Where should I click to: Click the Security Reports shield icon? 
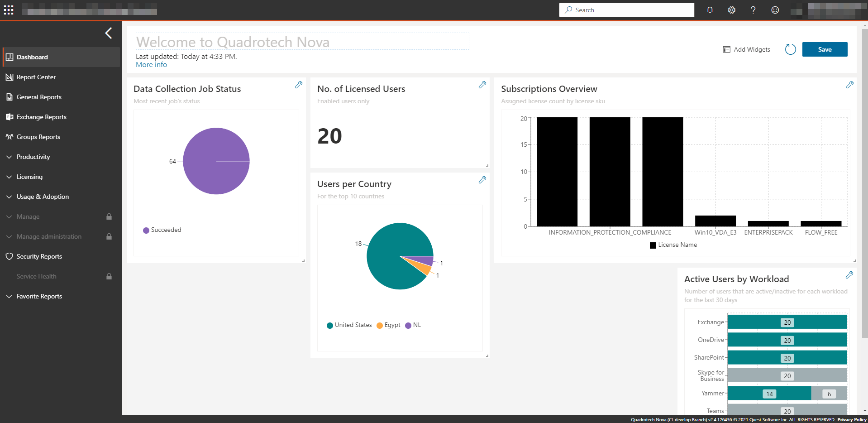10,256
